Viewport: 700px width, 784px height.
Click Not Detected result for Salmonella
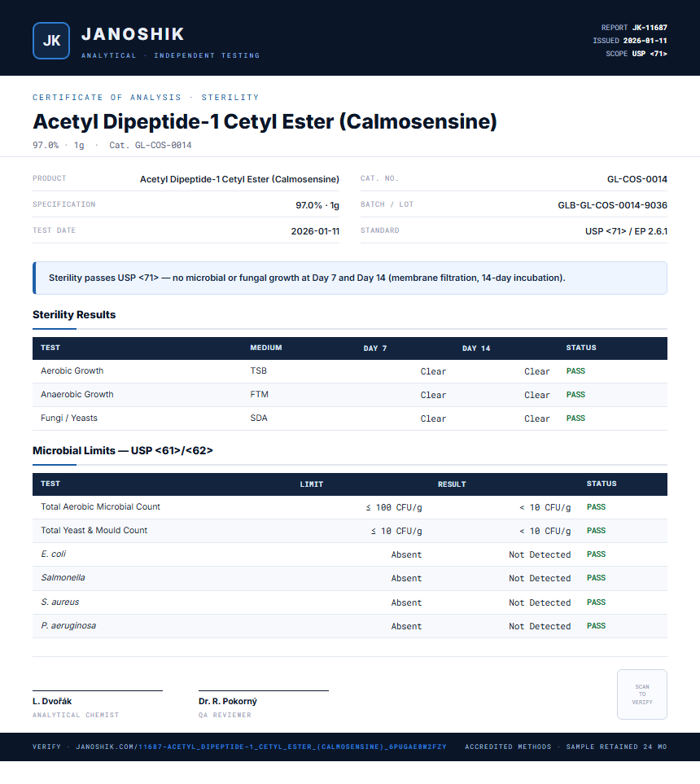click(x=540, y=578)
